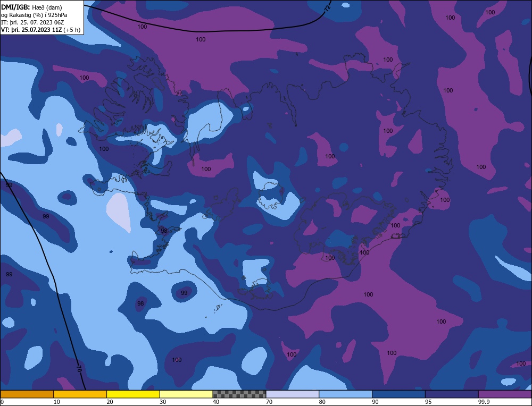Image resolution: width=532 pixels, height=406 pixels.
Task: Click the pale yellow 30–40 legend swatch
Action: pos(186,394)
